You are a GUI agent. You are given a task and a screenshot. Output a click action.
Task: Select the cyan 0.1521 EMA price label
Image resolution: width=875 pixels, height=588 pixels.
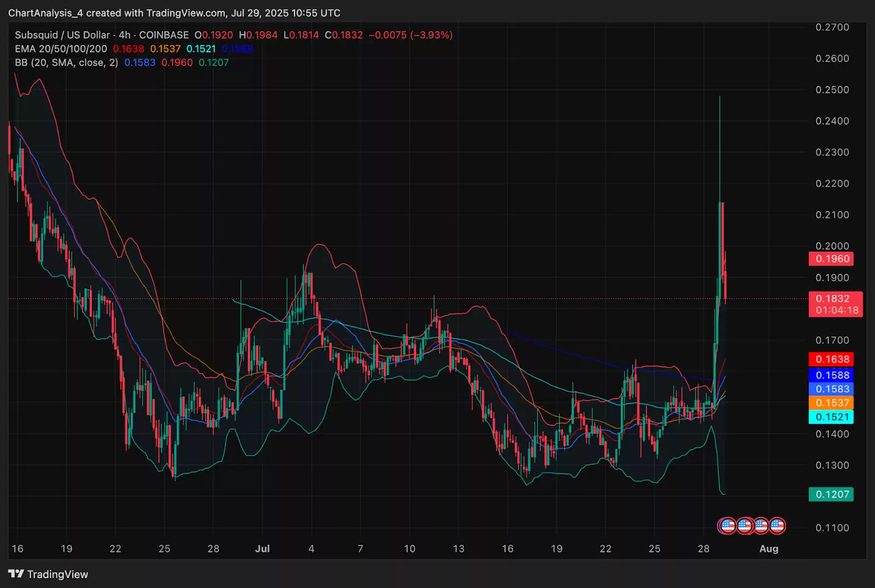coord(832,417)
